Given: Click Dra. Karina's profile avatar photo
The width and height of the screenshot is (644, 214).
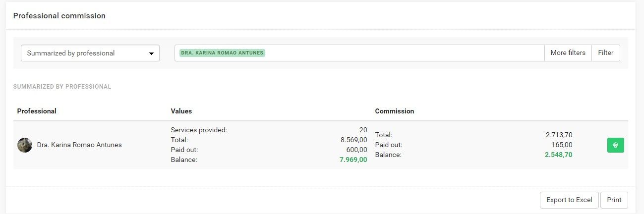Looking at the screenshot, I should point(25,145).
